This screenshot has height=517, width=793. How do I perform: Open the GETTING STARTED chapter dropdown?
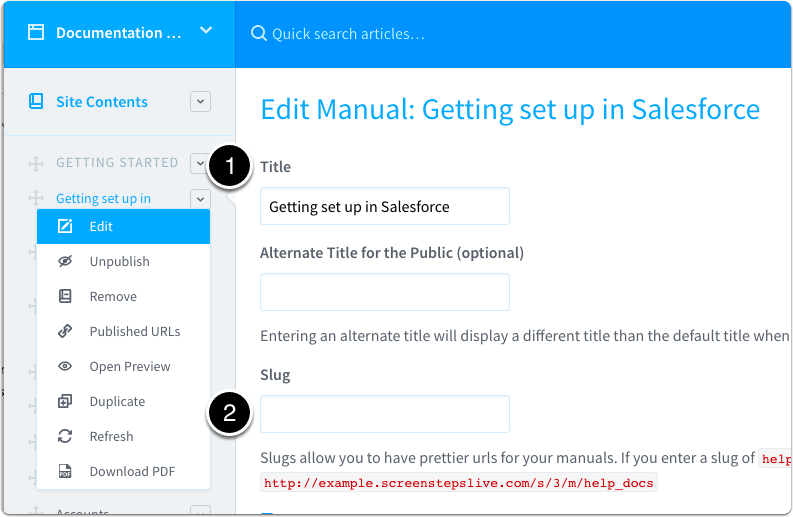pyautogui.click(x=200, y=163)
